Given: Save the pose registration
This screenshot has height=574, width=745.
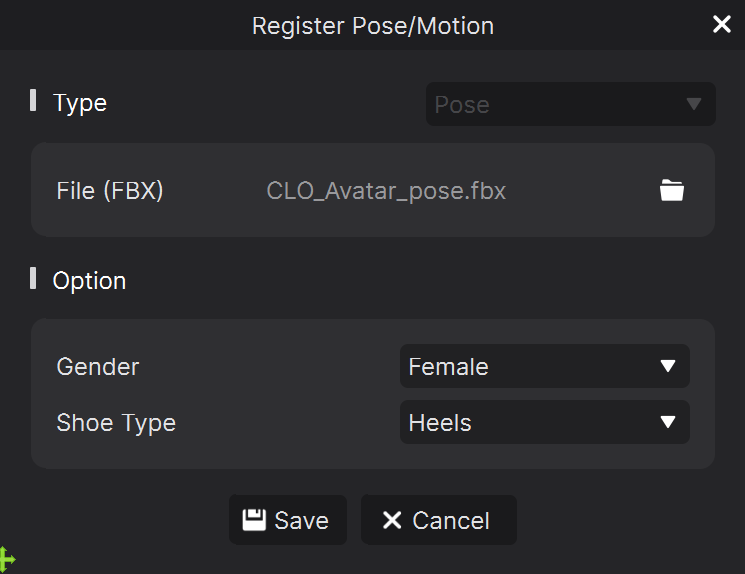Looking at the screenshot, I should 287,520.
